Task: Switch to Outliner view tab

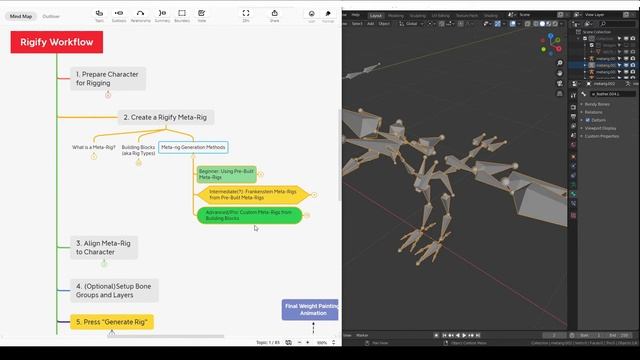Action: click(x=51, y=16)
